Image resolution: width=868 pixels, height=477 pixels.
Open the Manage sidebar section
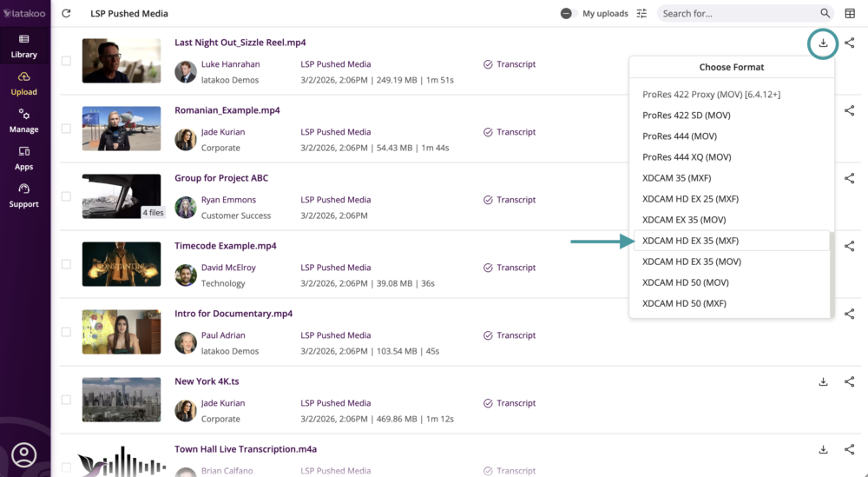tap(24, 121)
